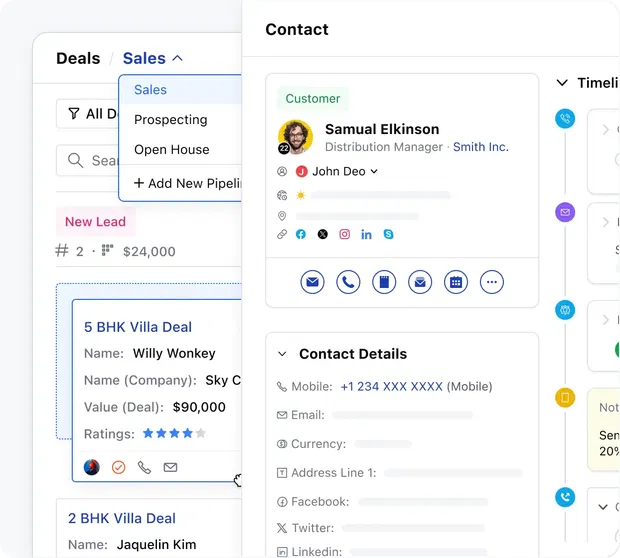Click the $24,000 stage total
The width and height of the screenshot is (620, 558).
(x=149, y=252)
